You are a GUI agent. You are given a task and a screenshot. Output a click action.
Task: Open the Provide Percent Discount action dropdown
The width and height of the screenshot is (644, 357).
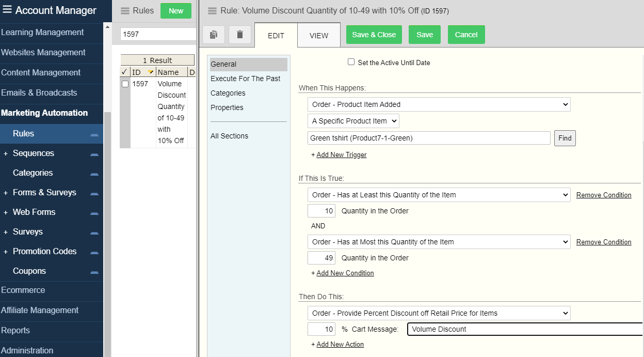coord(439,313)
